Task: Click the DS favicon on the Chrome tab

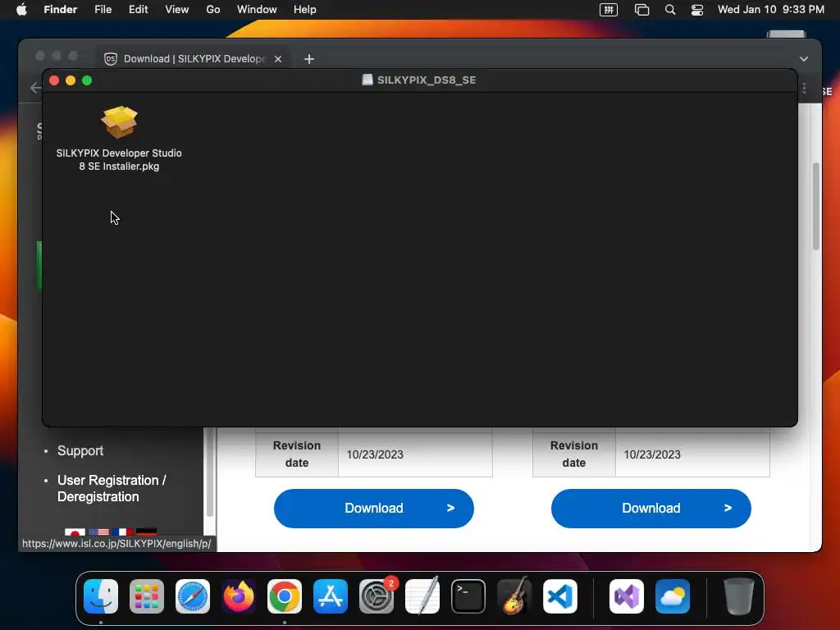Action: point(111,59)
